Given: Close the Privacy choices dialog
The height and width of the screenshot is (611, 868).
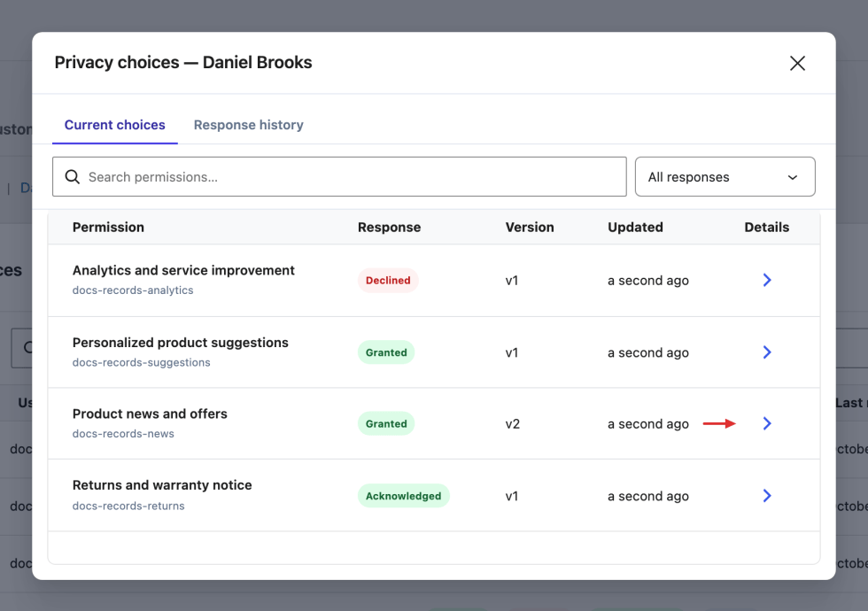Looking at the screenshot, I should coord(797,63).
